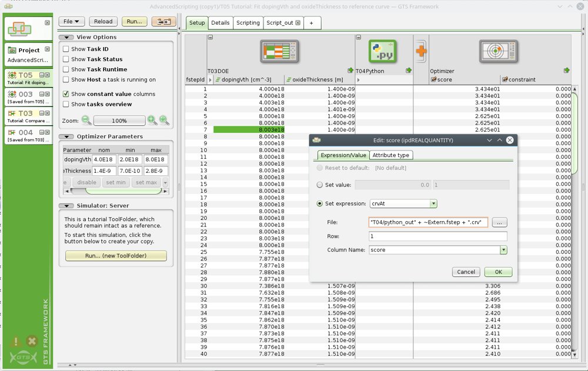Open the Attribute type tab in dialog
Viewport: 588px width, 371px height.
[x=391, y=155]
